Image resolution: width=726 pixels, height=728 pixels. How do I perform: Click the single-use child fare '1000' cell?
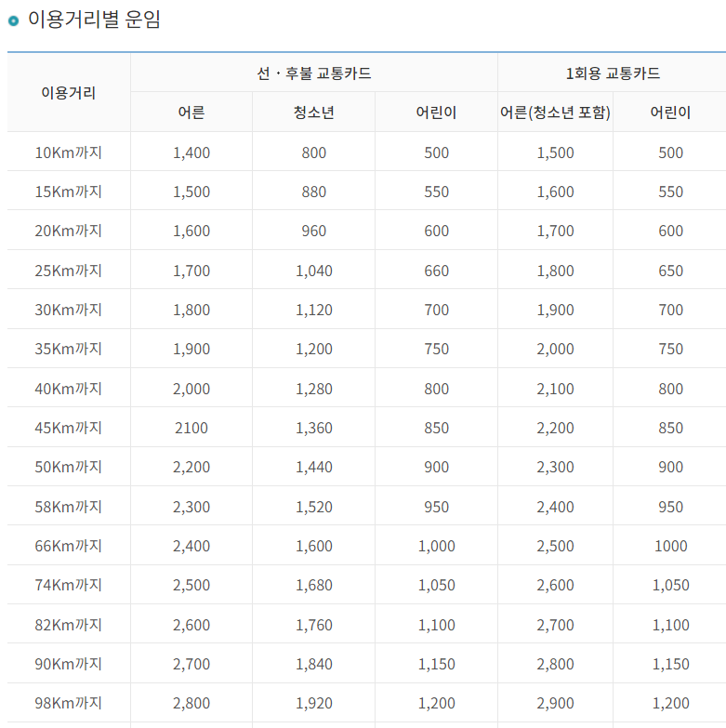click(670, 546)
